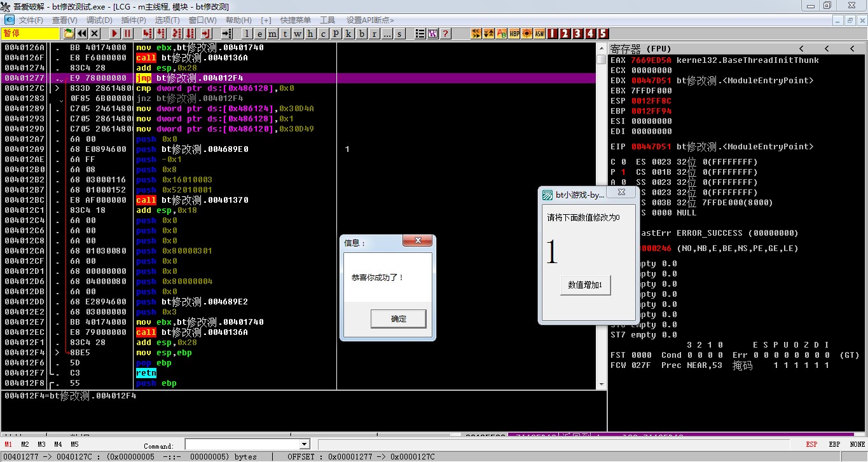Click the Restart program rewind icon
The width and height of the screenshot is (868, 462).
click(x=81, y=34)
